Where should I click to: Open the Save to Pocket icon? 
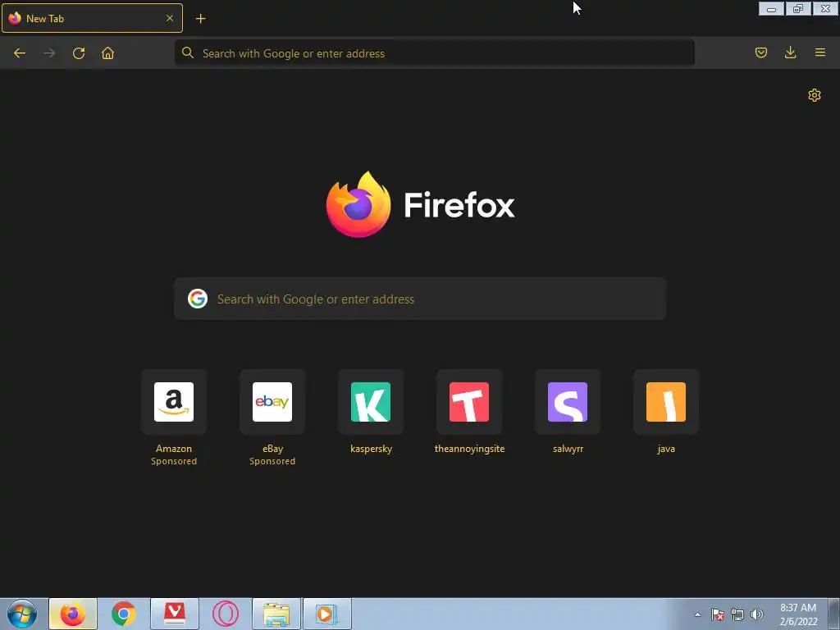[x=760, y=52]
